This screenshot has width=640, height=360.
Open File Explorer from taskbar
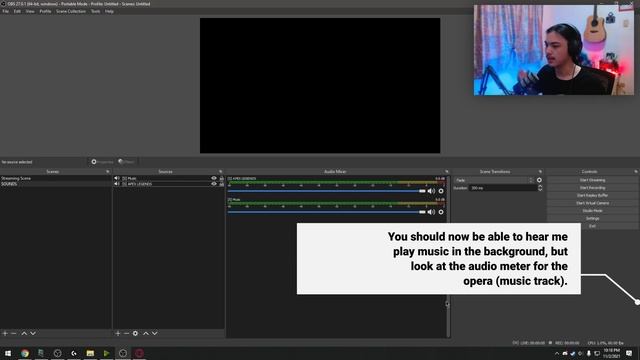[90, 353]
